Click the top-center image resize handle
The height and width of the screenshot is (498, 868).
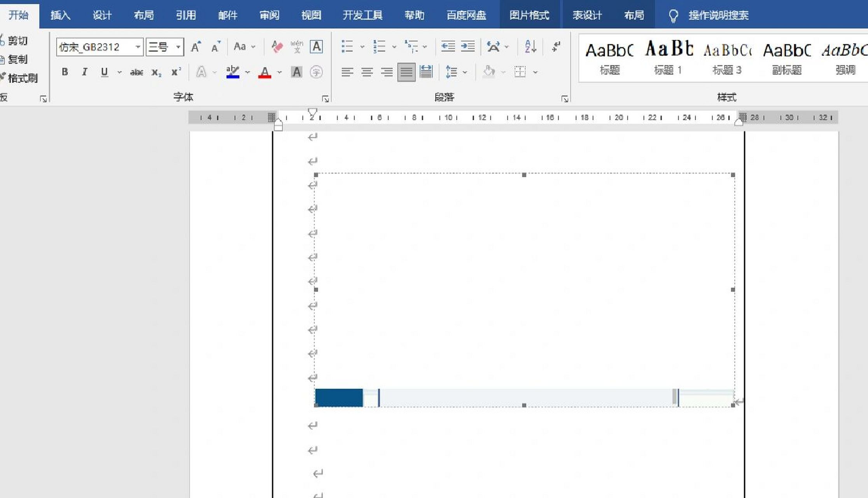tap(524, 175)
